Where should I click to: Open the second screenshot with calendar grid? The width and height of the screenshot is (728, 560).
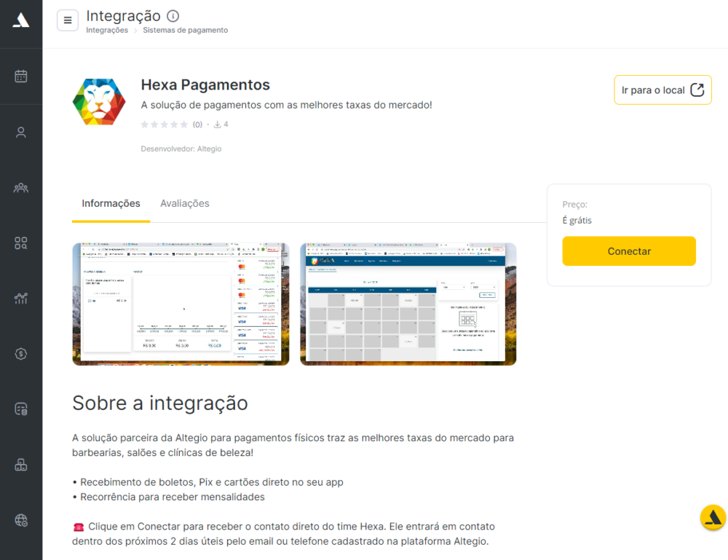point(408,304)
